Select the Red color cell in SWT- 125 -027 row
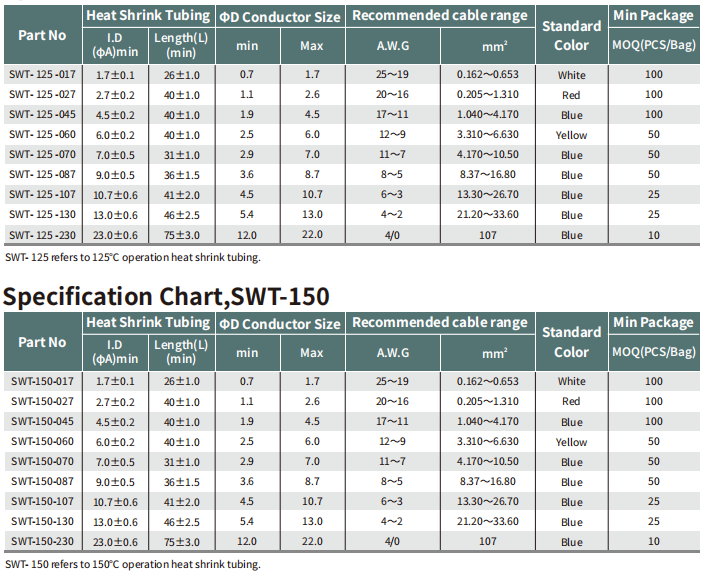 click(571, 95)
